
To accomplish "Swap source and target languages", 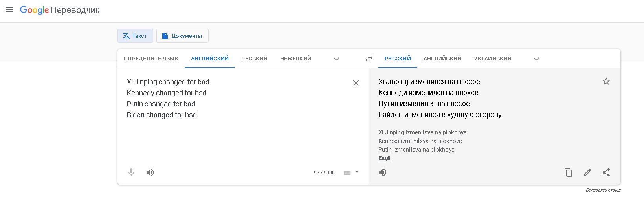I will (x=369, y=59).
